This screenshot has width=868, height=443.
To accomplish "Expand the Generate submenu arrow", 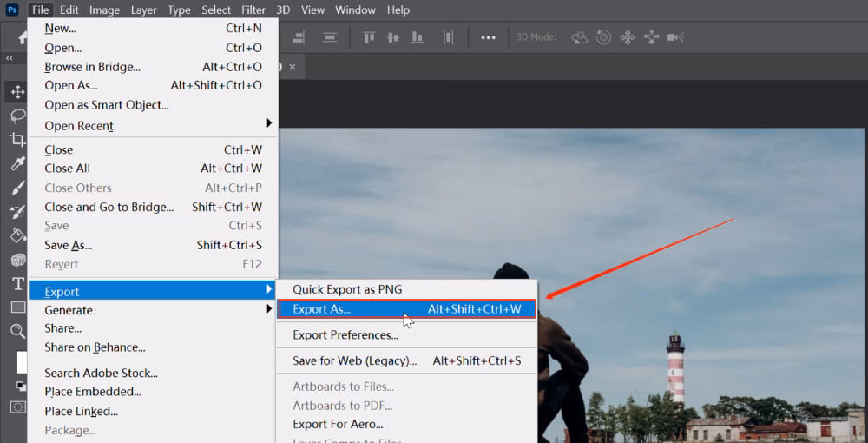I will click(269, 308).
